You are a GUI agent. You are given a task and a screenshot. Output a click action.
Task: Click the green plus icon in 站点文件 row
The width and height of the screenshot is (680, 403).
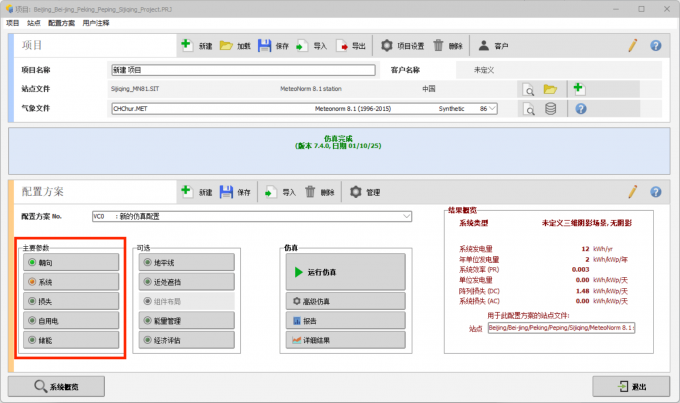pyautogui.click(x=578, y=89)
